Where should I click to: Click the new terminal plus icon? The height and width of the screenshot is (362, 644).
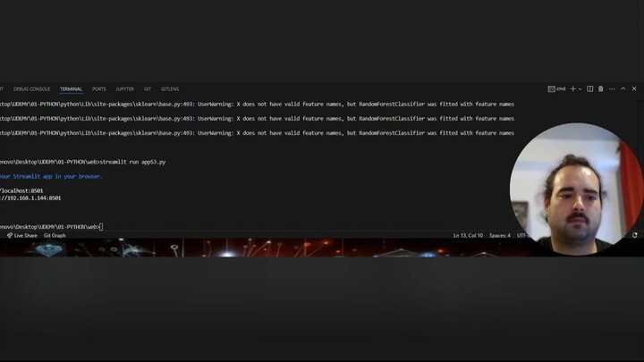tap(573, 89)
